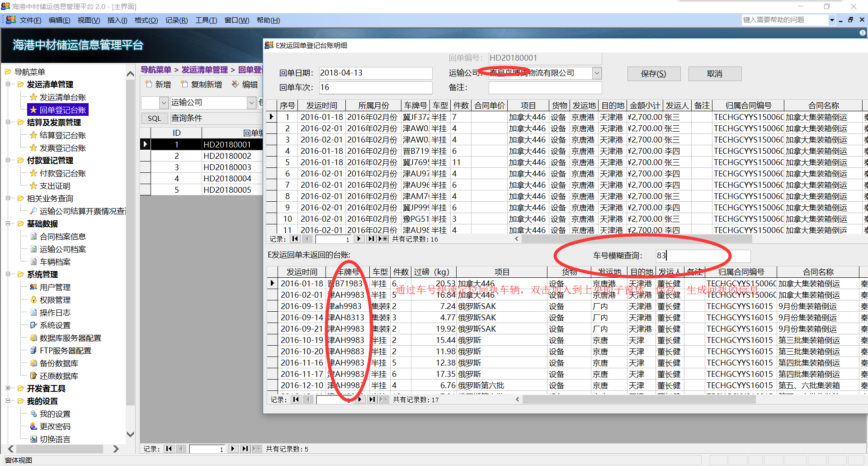Open 记录(R) menu
This screenshot has height=466, width=868.
(x=176, y=20)
